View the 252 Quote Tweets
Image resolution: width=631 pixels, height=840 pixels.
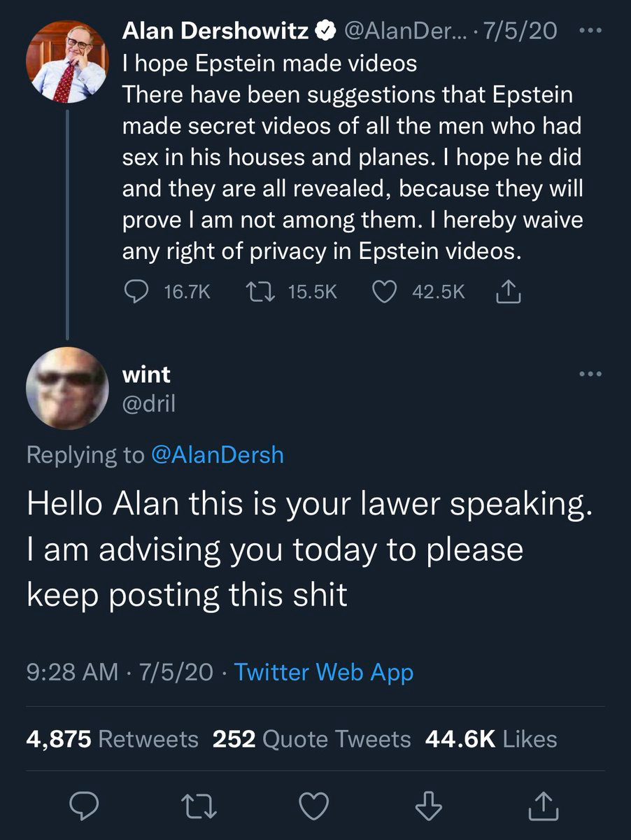pyautogui.click(x=311, y=739)
